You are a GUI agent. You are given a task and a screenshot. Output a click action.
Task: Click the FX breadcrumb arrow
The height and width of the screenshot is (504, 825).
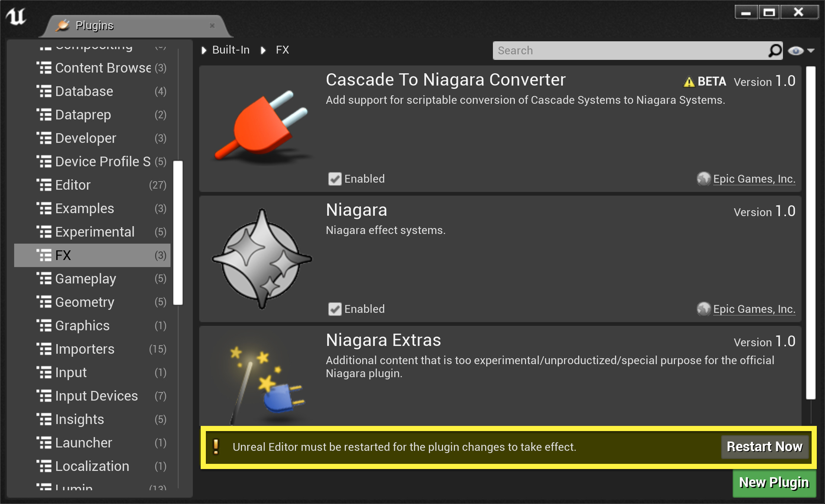263,50
